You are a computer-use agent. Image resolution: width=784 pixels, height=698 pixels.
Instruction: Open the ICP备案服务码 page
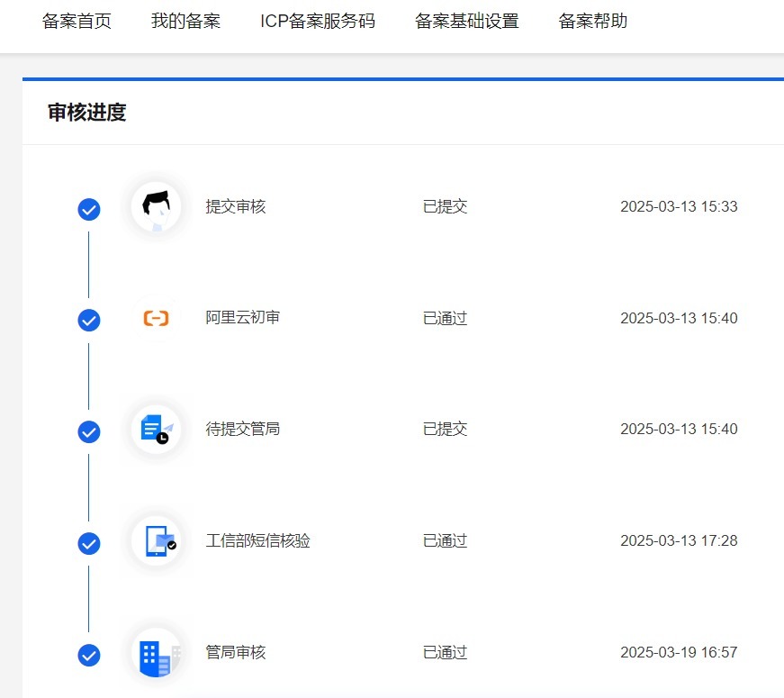coord(318,22)
